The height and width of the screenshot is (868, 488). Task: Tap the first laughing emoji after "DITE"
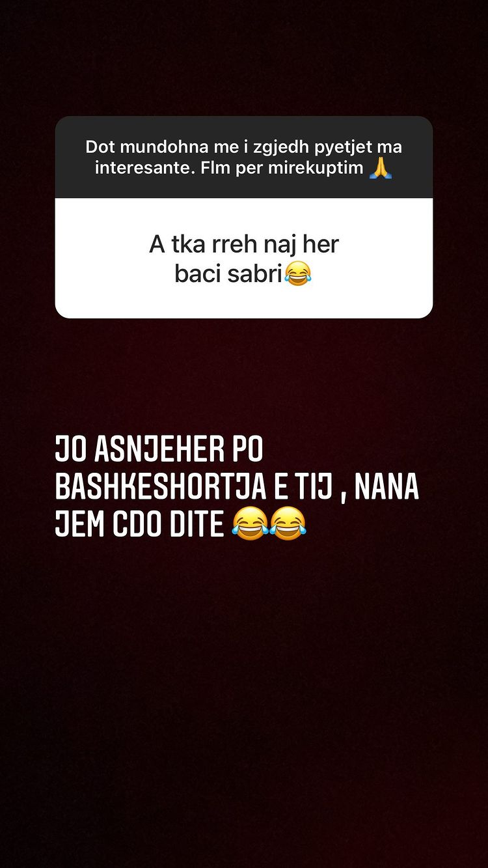coord(251,525)
